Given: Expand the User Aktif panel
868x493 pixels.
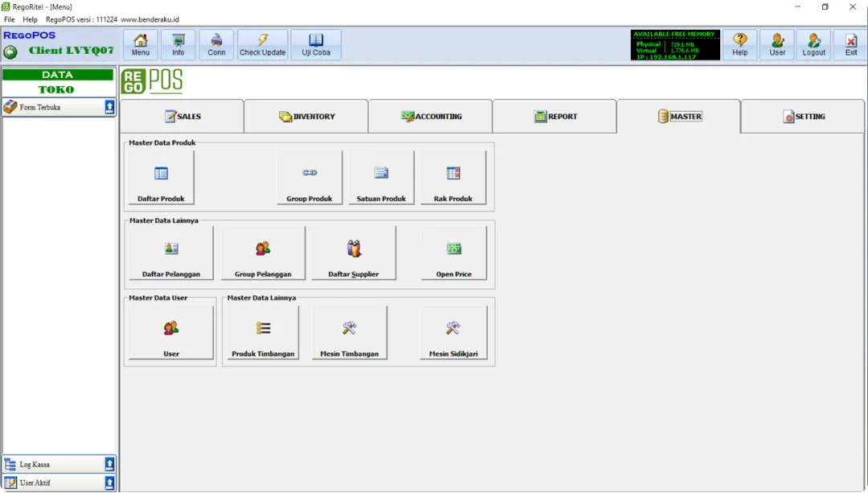Looking at the screenshot, I should pos(109,483).
